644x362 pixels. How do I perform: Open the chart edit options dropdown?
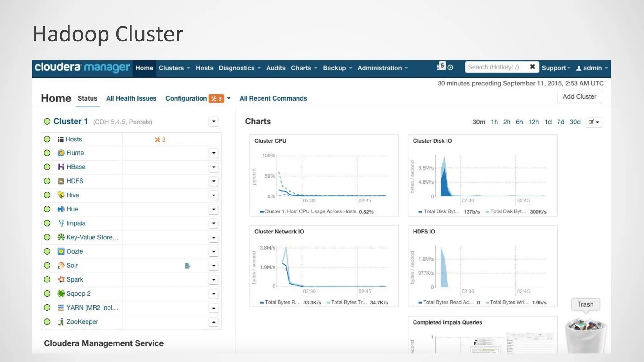594,122
